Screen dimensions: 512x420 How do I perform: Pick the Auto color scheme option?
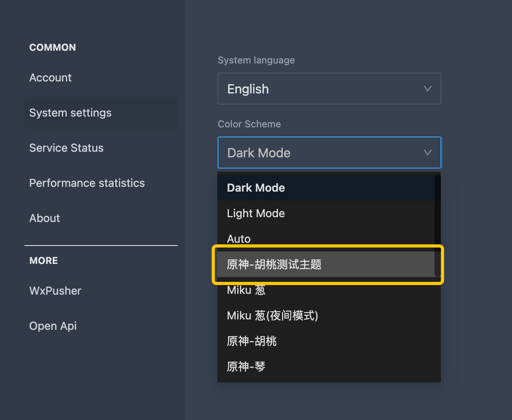[239, 239]
